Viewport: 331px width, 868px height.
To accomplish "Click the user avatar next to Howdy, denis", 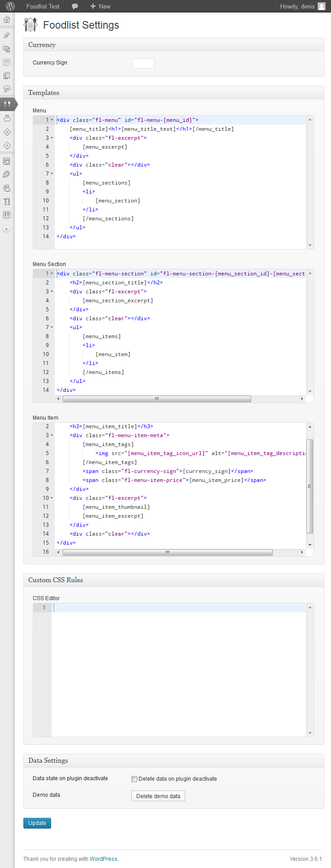I will click(x=321, y=6).
